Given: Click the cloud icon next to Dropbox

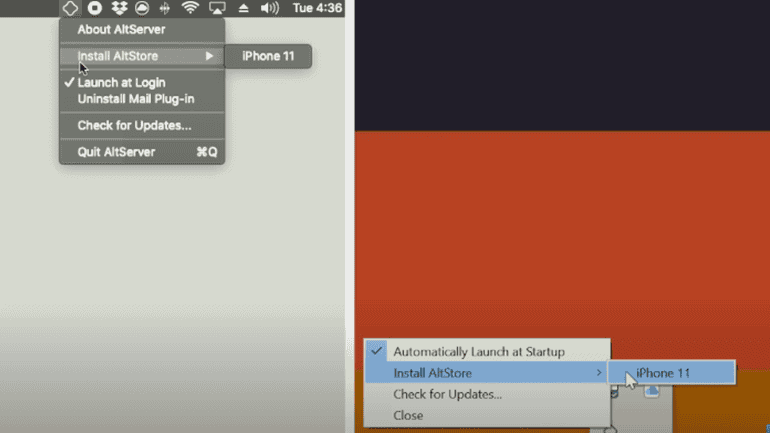Looking at the screenshot, I should (x=142, y=8).
